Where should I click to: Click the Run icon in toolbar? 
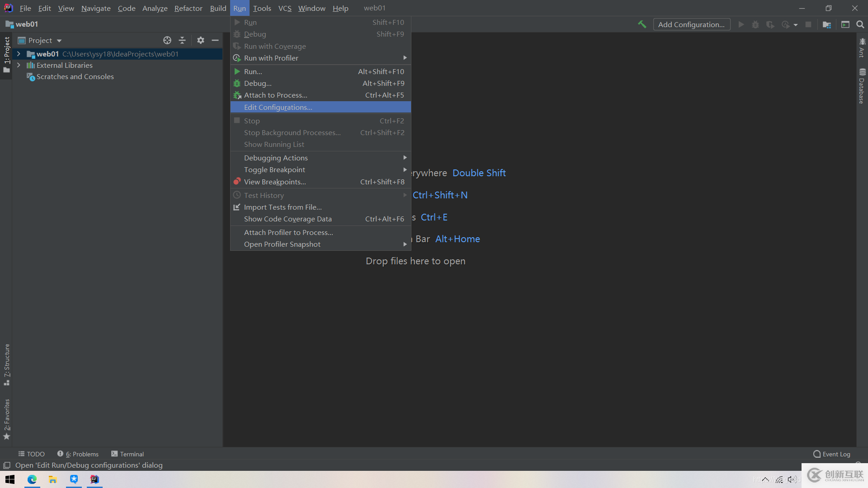pyautogui.click(x=741, y=24)
